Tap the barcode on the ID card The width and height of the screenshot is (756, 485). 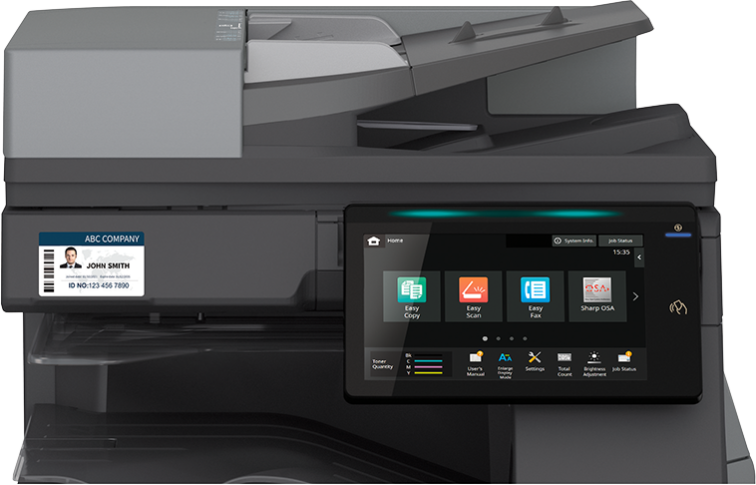tap(49, 270)
